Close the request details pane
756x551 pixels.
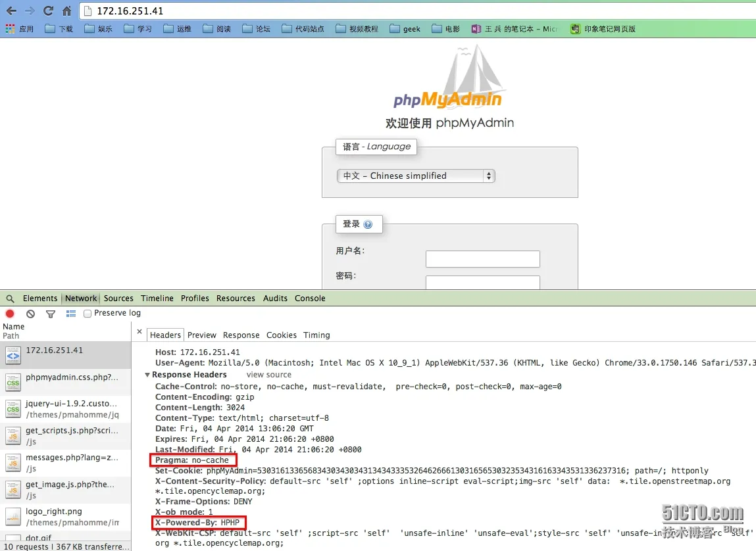(x=139, y=332)
